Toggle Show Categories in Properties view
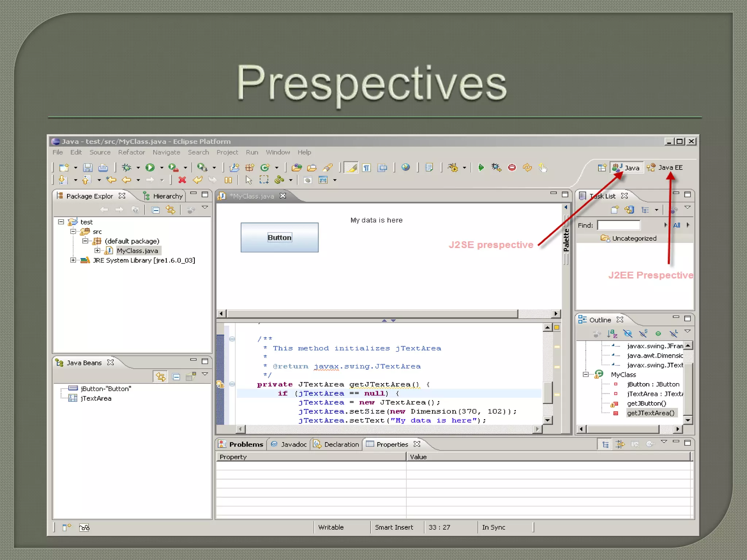 605,444
